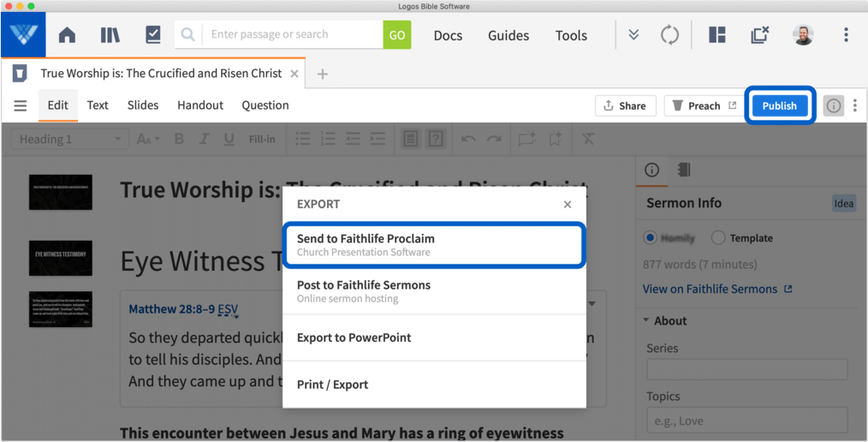868x442 pixels.
Task: Open the sermon hamburger menu icon
Action: point(21,105)
